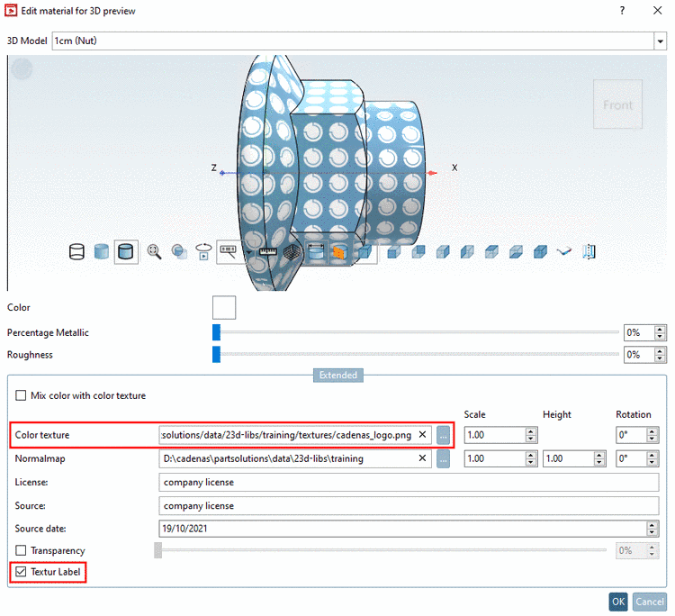Click the 3D glasses stereo icon
The width and height of the screenshot is (675, 616).
[564, 251]
